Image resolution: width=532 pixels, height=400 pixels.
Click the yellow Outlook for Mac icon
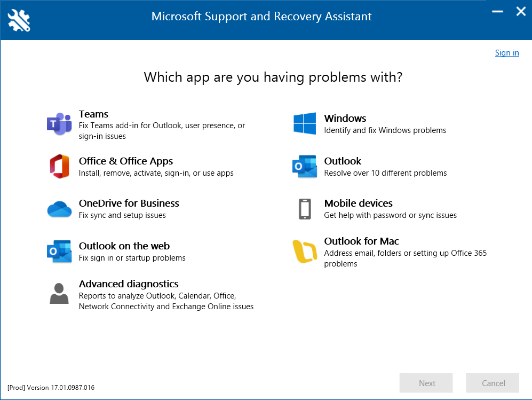coord(305,252)
